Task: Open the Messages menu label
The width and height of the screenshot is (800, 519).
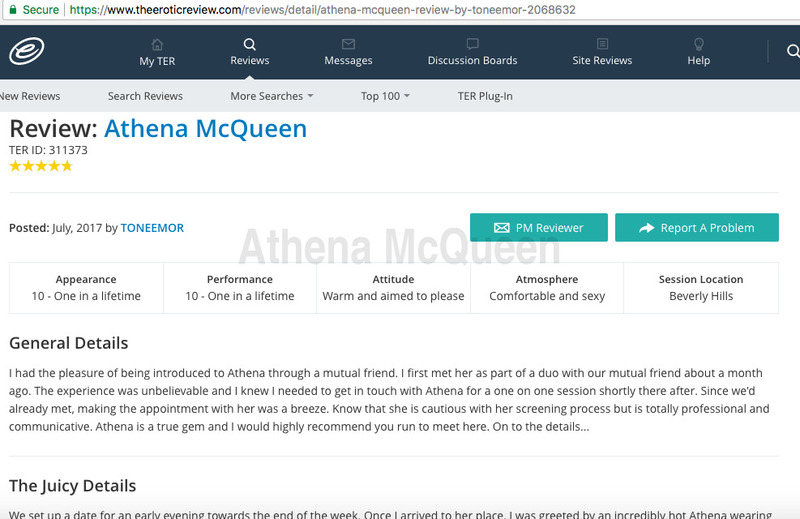Action: pyautogui.click(x=348, y=60)
